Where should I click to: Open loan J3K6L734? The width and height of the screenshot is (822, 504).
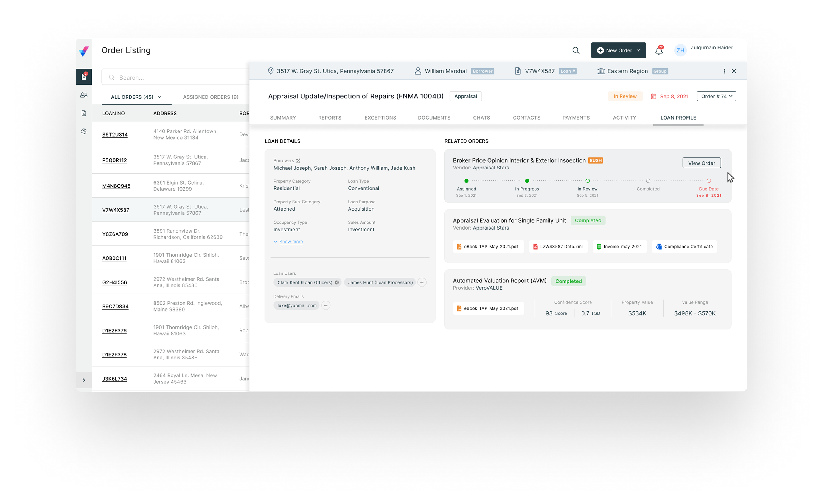pyautogui.click(x=114, y=379)
